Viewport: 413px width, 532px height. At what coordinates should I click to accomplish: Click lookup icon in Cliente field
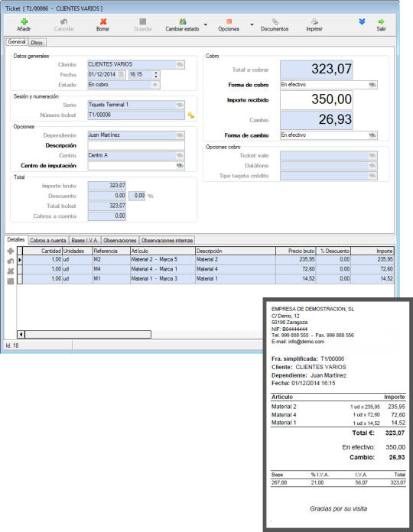click(180, 64)
